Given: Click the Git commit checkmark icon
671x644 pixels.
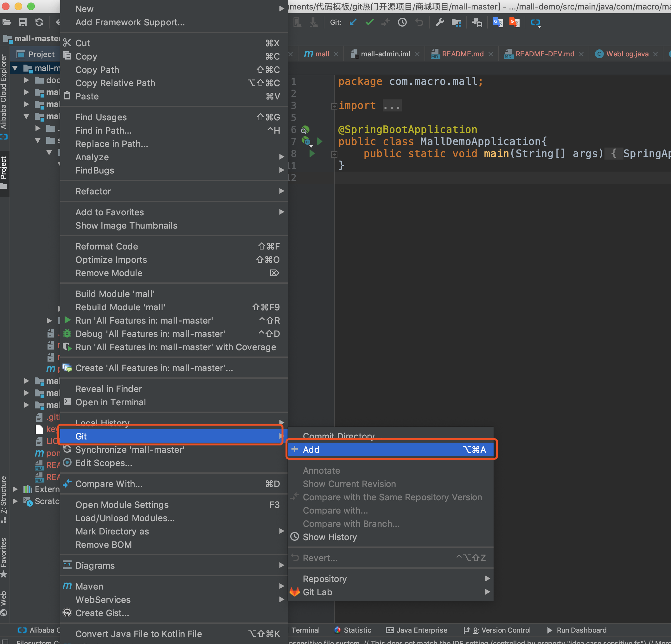Looking at the screenshot, I should (369, 22).
